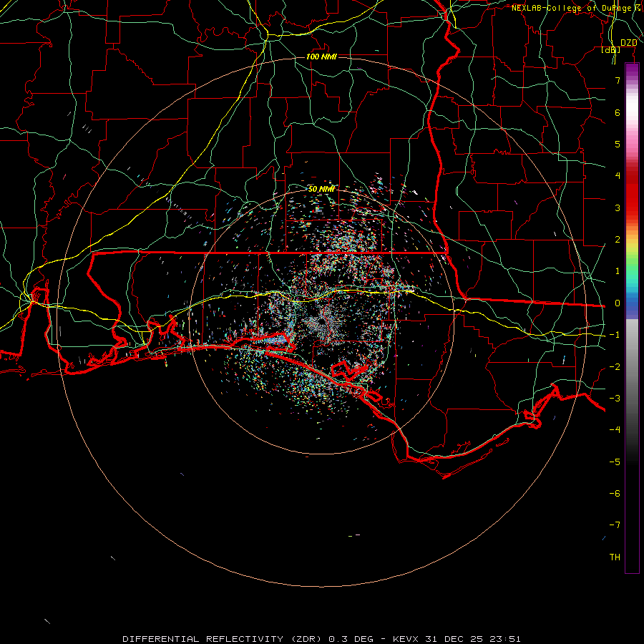
Task: Click the "7" tick label on scale
Action: pos(618,80)
